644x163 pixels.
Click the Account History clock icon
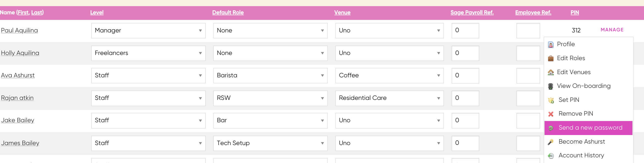click(550, 156)
